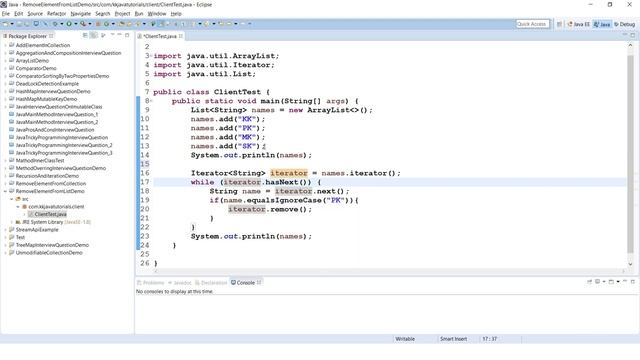The image size is (640, 360).
Task: Close the ClientTest.java editor tab
Action: 180,36
